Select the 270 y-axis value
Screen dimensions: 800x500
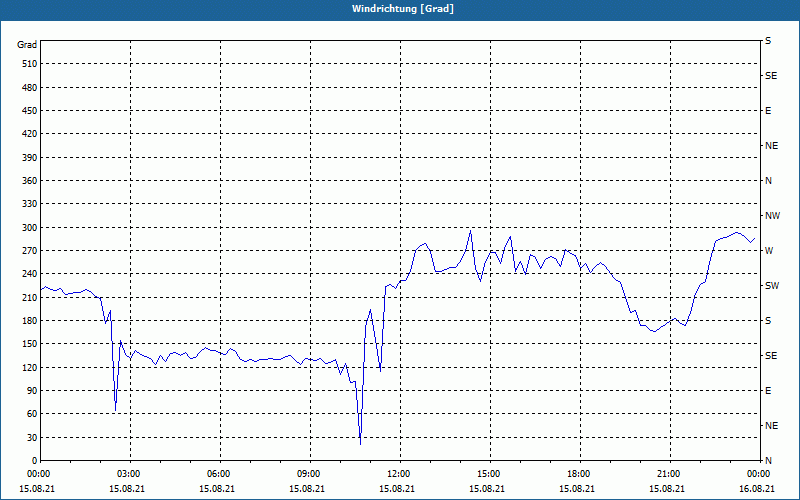(x=29, y=251)
